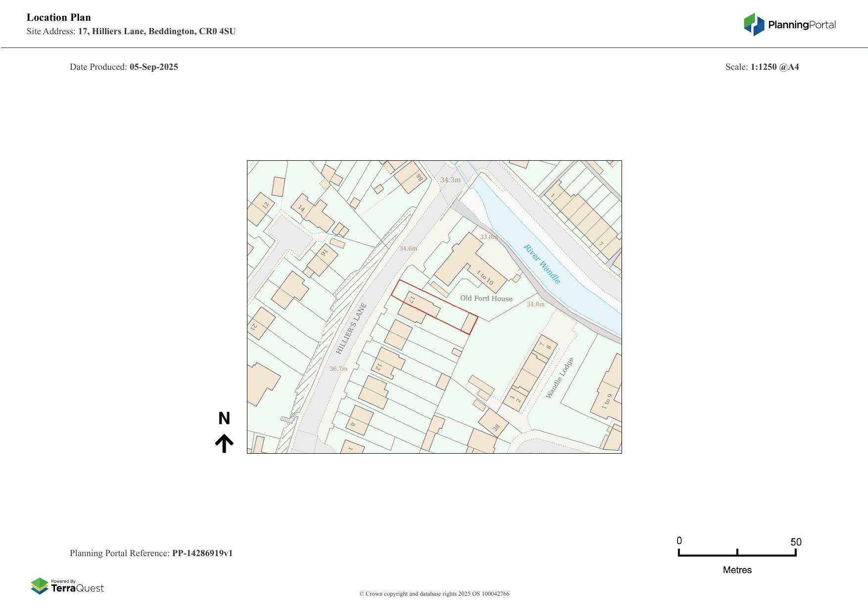Image resolution: width=868 pixels, height=614 pixels.
Task: Click the 0 to 50 metres scale bar
Action: click(737, 553)
